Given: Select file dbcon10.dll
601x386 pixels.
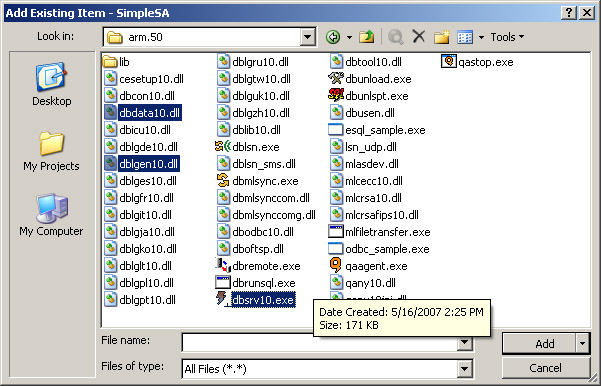Looking at the screenshot, I should (139, 96).
